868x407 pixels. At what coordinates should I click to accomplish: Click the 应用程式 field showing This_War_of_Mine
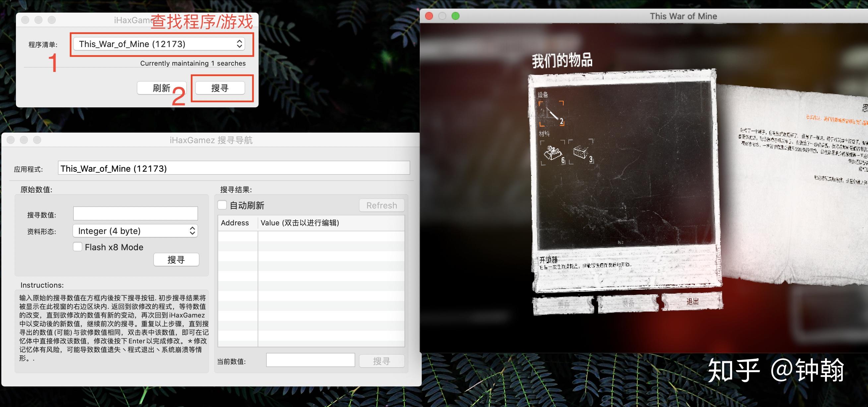(x=234, y=168)
